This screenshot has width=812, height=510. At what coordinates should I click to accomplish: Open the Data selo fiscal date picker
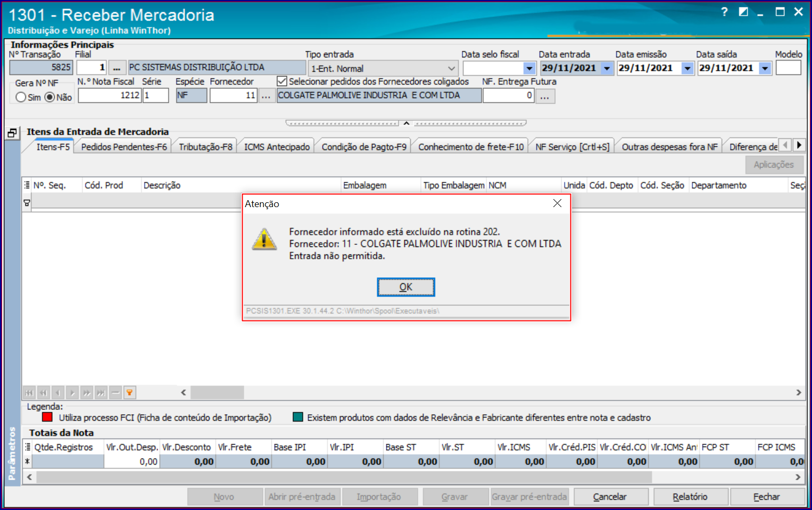[529, 68]
